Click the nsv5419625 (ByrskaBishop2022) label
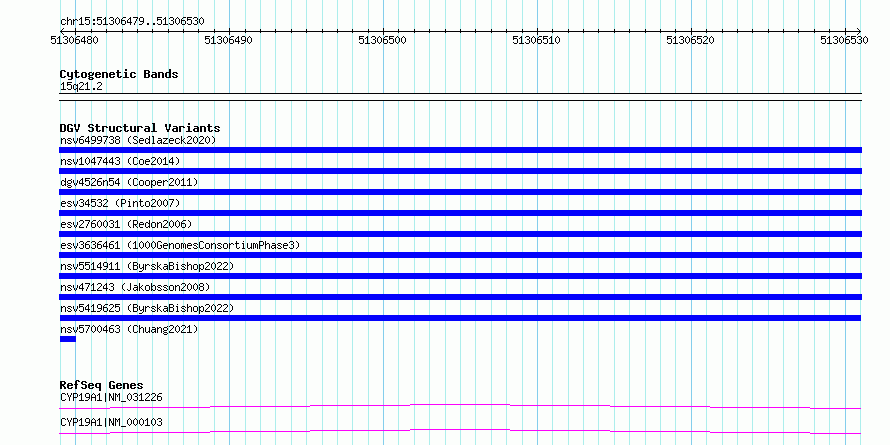890x445 pixels. [147, 308]
